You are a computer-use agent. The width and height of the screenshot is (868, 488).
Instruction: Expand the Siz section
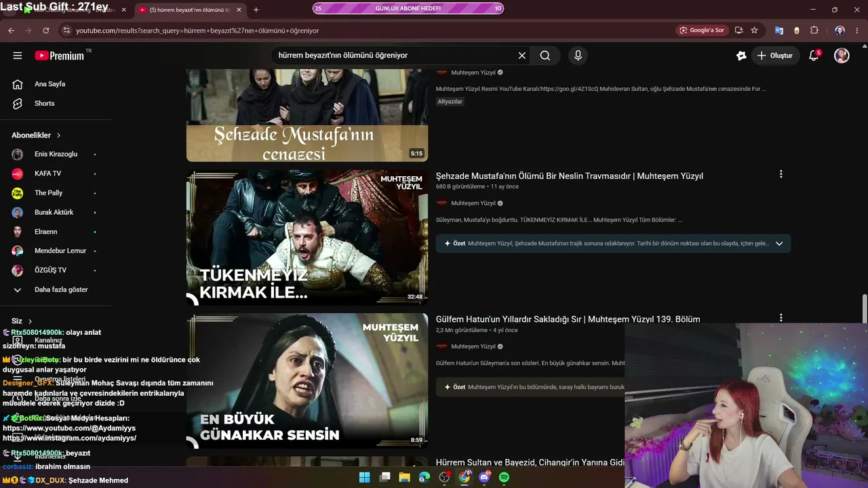[22, 321]
